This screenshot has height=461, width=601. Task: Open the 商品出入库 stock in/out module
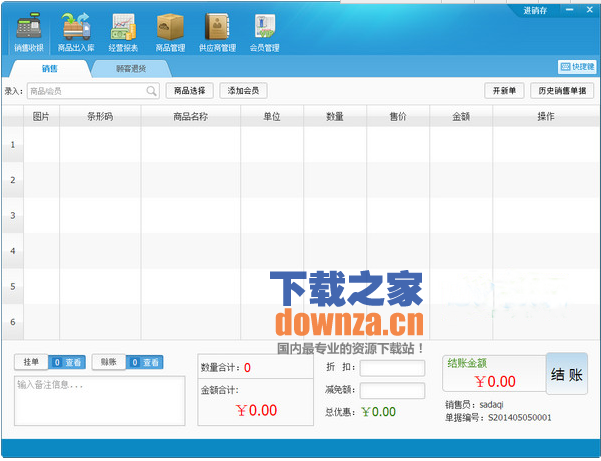coord(76,33)
